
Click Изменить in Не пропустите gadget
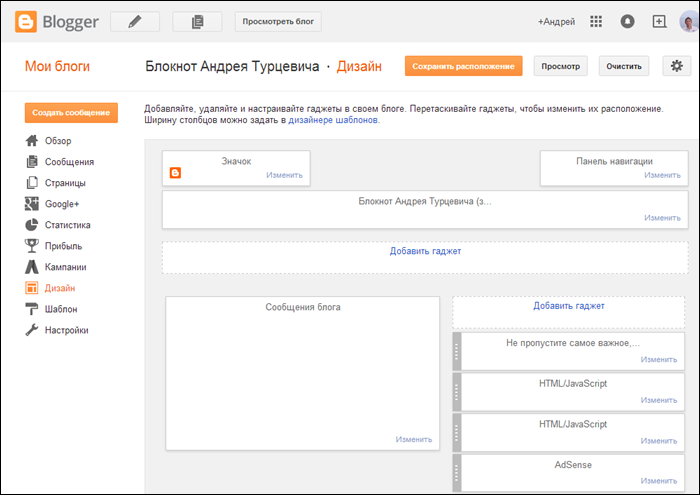pyautogui.click(x=658, y=359)
